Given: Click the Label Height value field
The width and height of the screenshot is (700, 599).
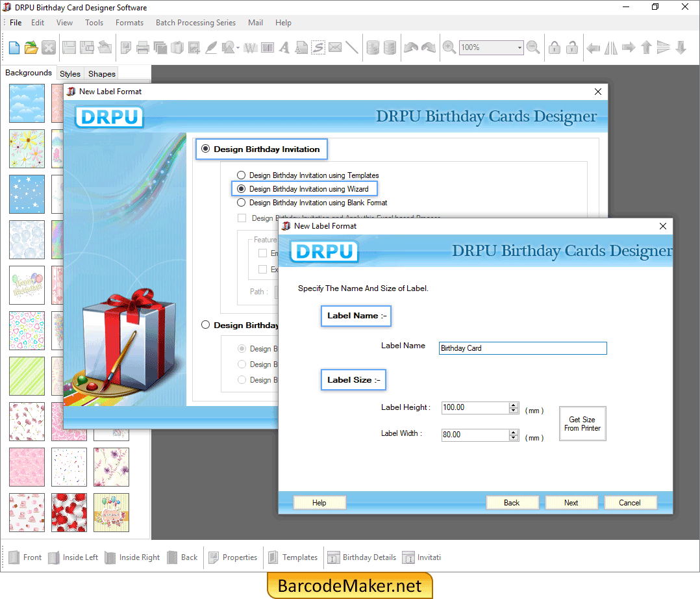Looking at the screenshot, I should click(475, 407).
